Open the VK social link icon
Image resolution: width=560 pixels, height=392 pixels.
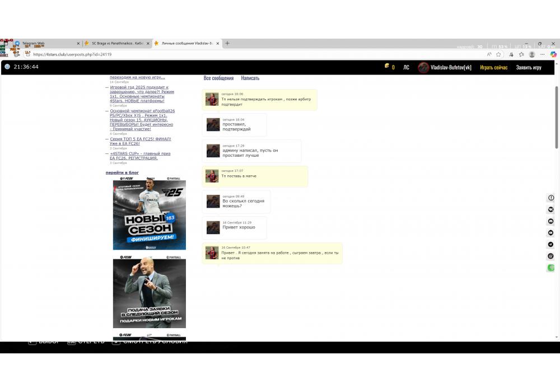[551, 209]
